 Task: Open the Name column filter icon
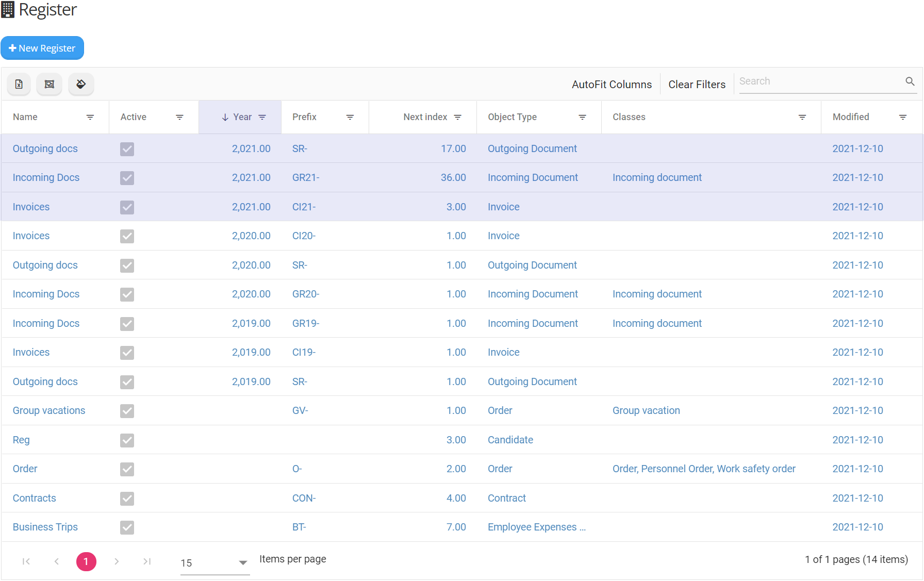click(x=90, y=118)
